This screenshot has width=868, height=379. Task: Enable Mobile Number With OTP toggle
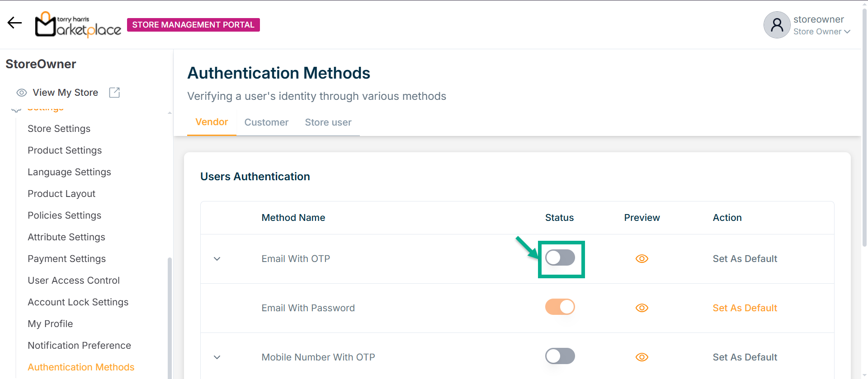[x=560, y=356]
